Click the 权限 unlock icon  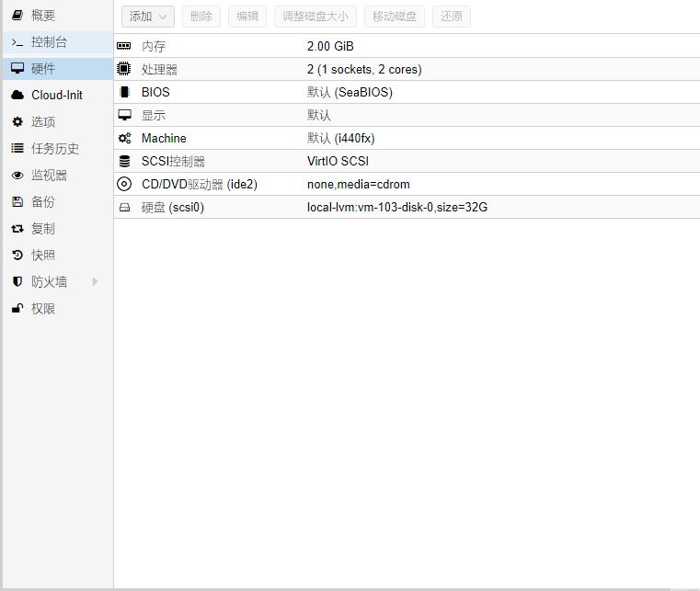tap(17, 308)
